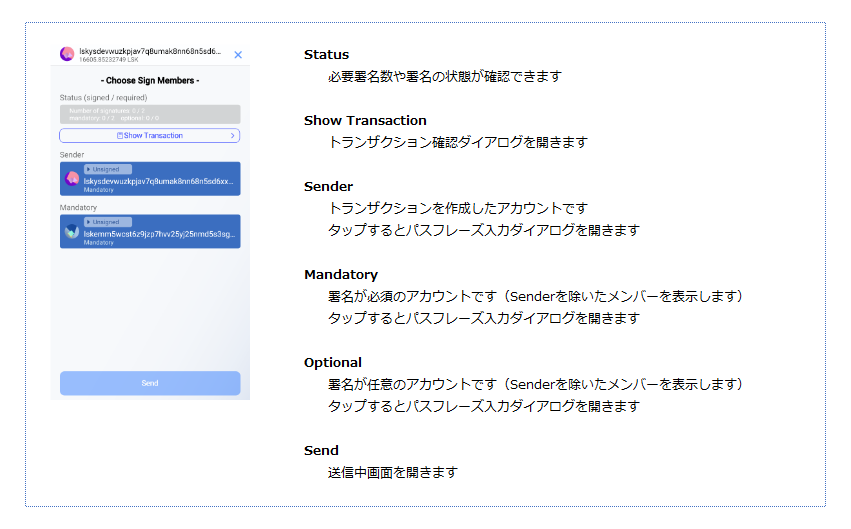Click the text 'トランザクションを作成したアカウントです'
Image resolution: width=851 pixels, height=529 pixels.
point(458,208)
